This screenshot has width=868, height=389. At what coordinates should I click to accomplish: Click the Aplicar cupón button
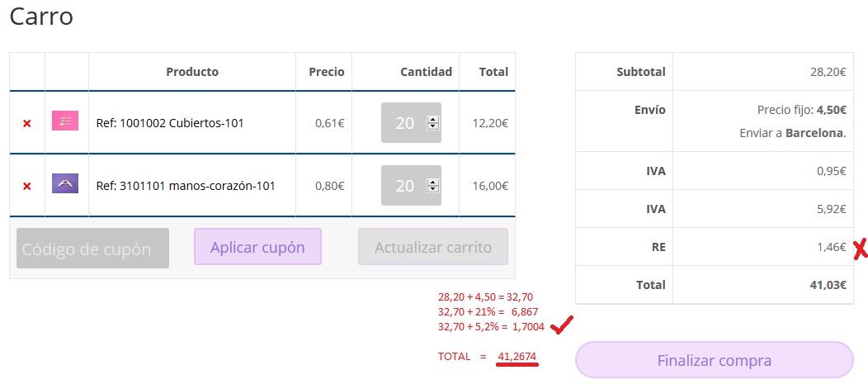257,247
